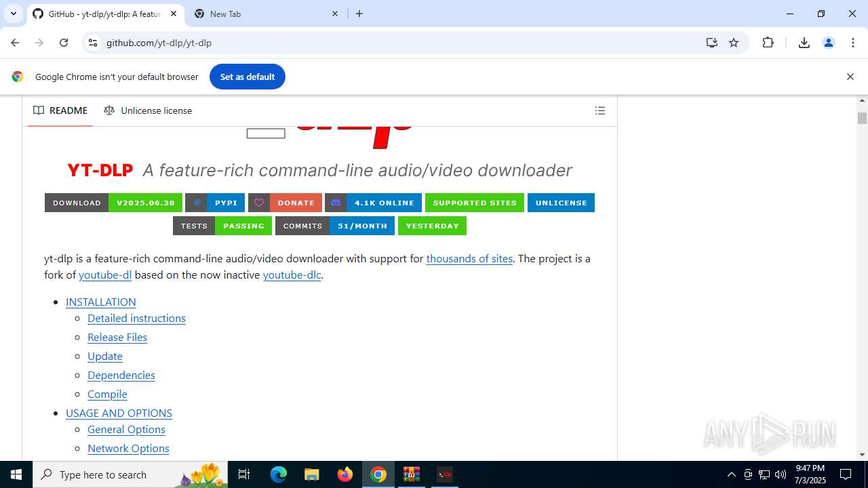Close the GitHub yt-dlp tab
This screenshot has height=488, width=868.
(x=174, y=14)
